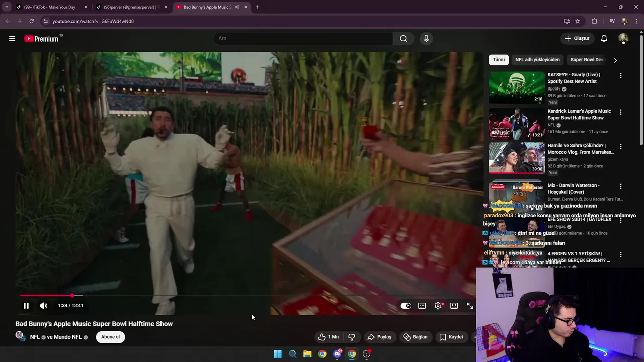Open taskbar search

tap(292, 354)
